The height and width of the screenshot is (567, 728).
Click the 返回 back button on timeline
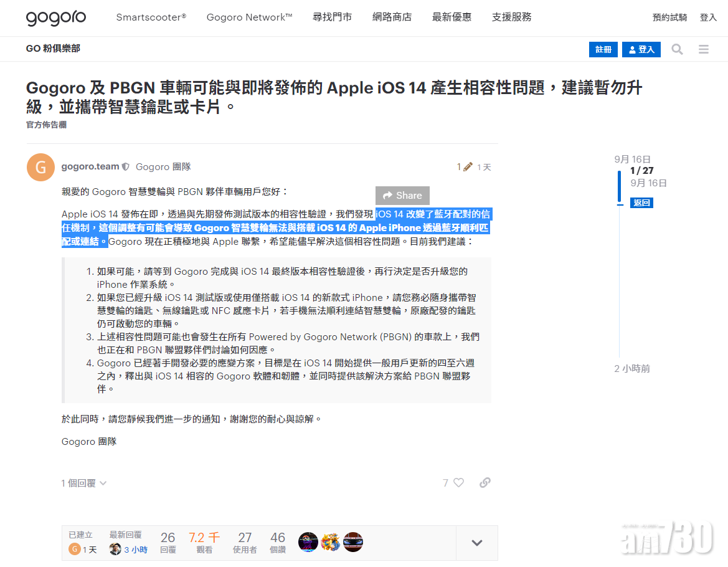click(x=641, y=202)
